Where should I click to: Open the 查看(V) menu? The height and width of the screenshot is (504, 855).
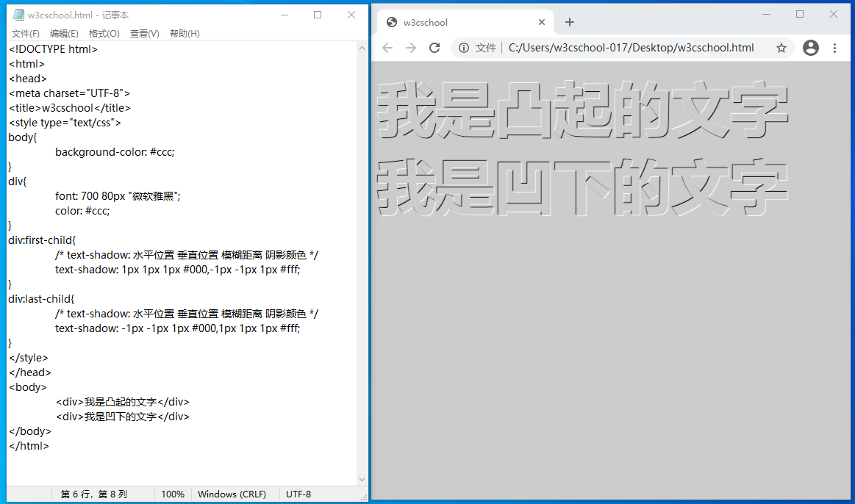144,34
